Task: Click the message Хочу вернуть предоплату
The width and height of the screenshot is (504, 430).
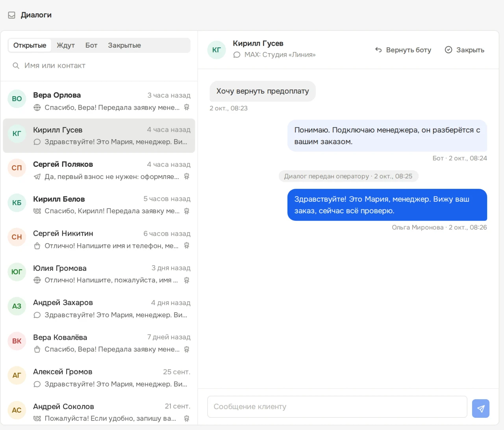Action: [263, 91]
